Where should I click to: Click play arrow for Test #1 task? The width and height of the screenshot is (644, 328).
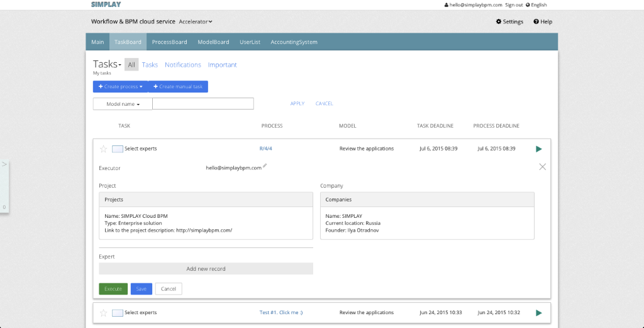[538, 312]
